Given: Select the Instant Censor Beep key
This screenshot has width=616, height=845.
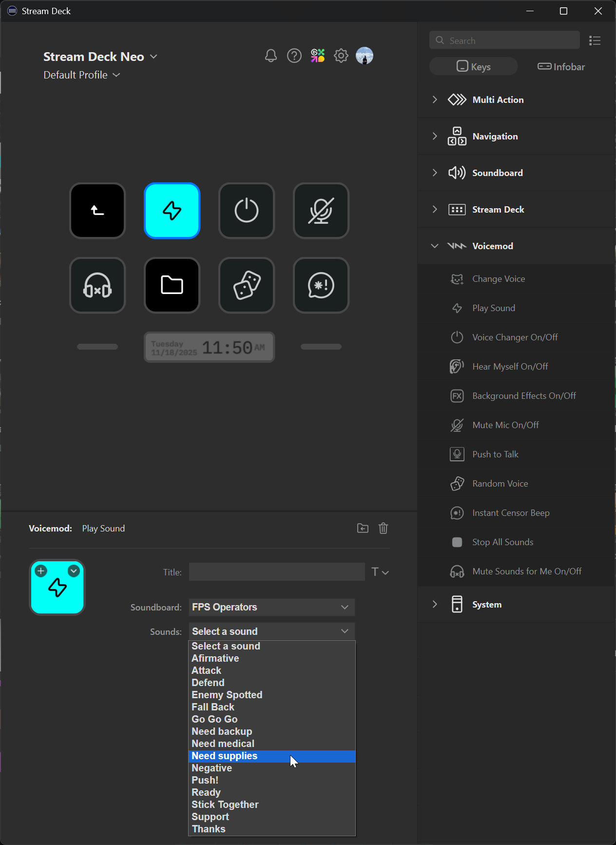Looking at the screenshot, I should click(x=321, y=285).
